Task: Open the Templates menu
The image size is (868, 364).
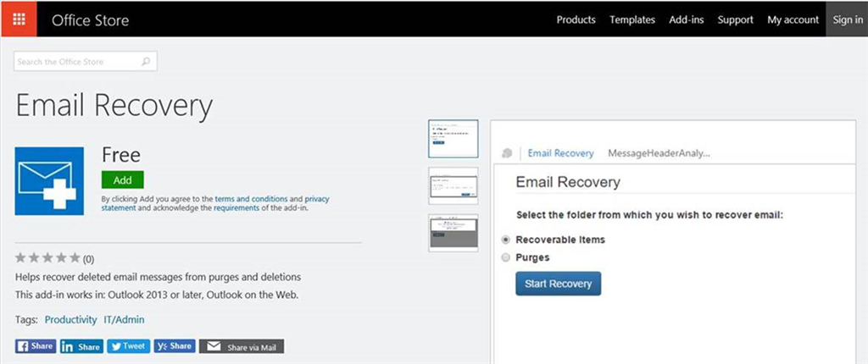Action: (x=632, y=20)
